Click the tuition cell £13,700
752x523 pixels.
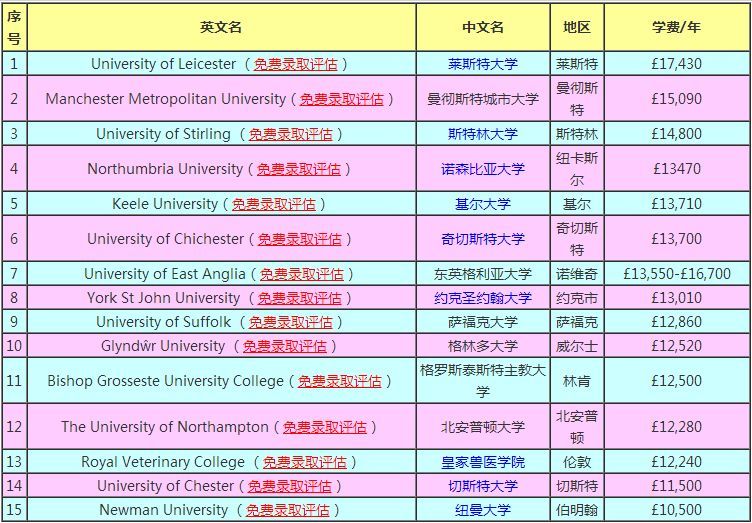[x=677, y=239]
